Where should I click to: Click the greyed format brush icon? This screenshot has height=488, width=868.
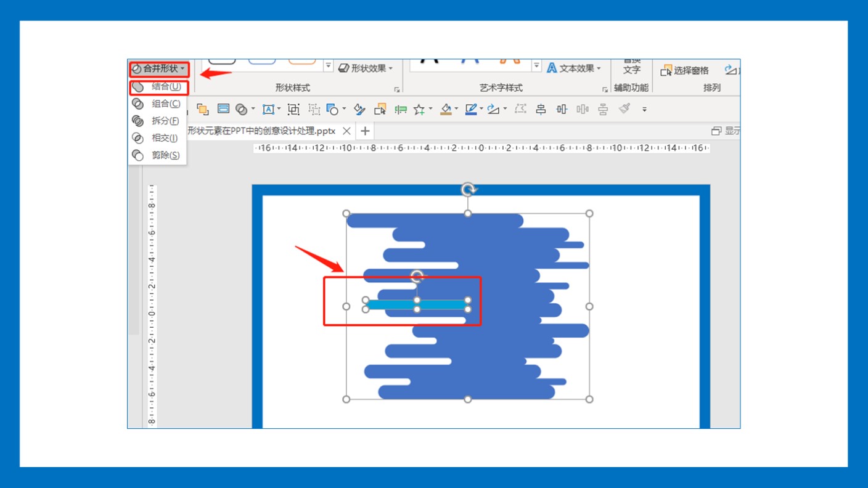pos(624,109)
